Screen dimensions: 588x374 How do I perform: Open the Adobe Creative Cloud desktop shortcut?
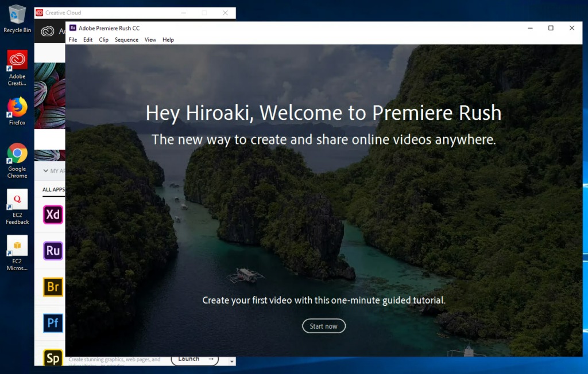(x=17, y=68)
